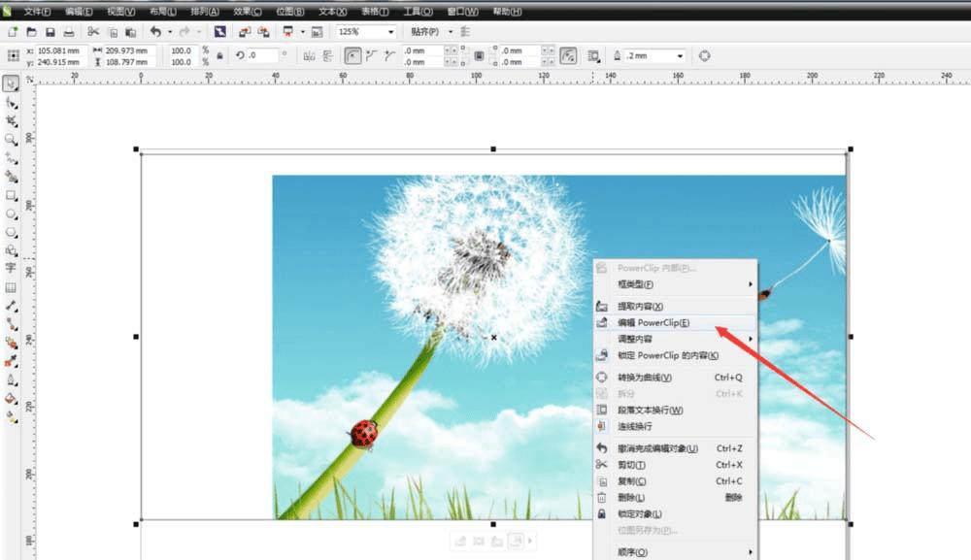
Task: Toggle the round corner style button
Action: click(x=352, y=55)
